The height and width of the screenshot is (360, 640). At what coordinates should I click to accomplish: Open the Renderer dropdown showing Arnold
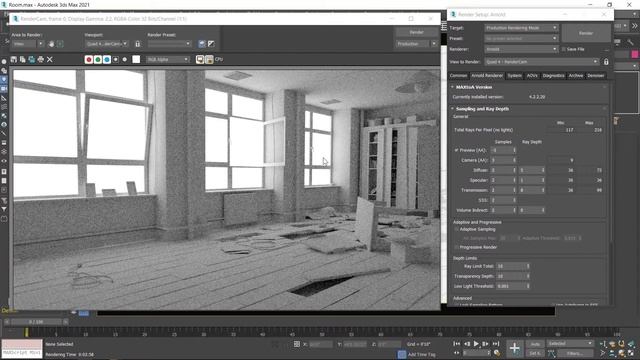click(x=521, y=49)
